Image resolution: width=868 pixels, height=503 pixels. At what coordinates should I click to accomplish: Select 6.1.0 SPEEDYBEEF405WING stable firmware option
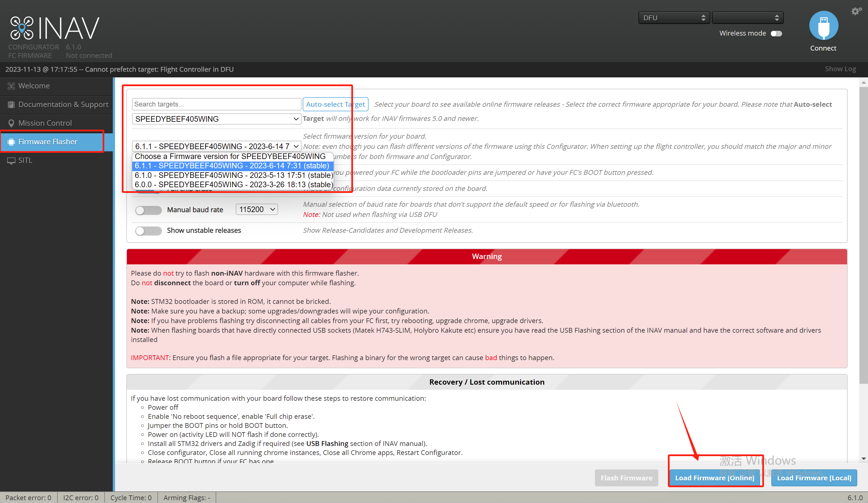[233, 175]
